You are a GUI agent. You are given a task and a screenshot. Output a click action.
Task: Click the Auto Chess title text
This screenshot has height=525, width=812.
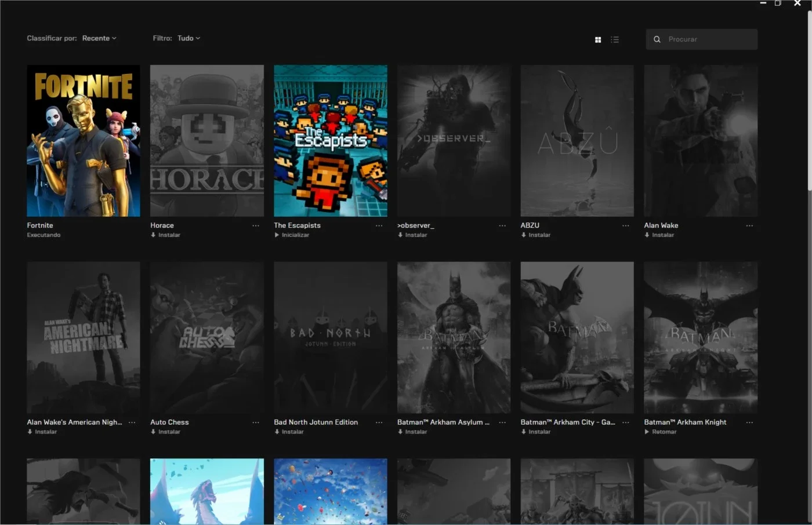coord(169,422)
